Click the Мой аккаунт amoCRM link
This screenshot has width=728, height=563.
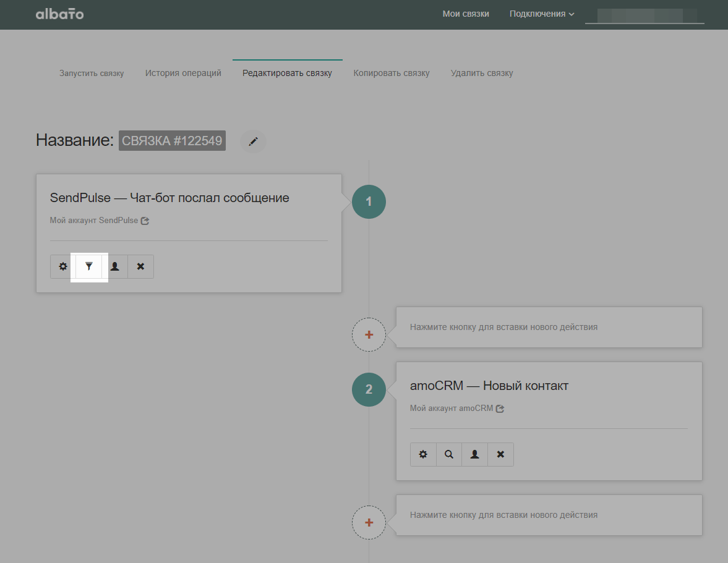pos(452,408)
